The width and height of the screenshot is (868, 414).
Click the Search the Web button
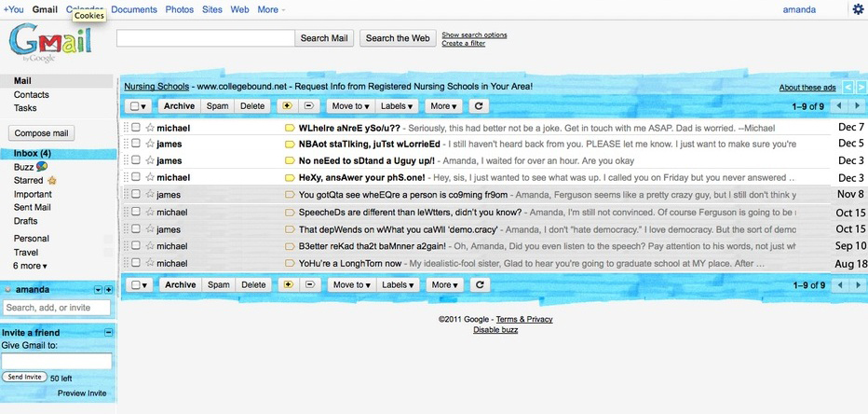[398, 38]
